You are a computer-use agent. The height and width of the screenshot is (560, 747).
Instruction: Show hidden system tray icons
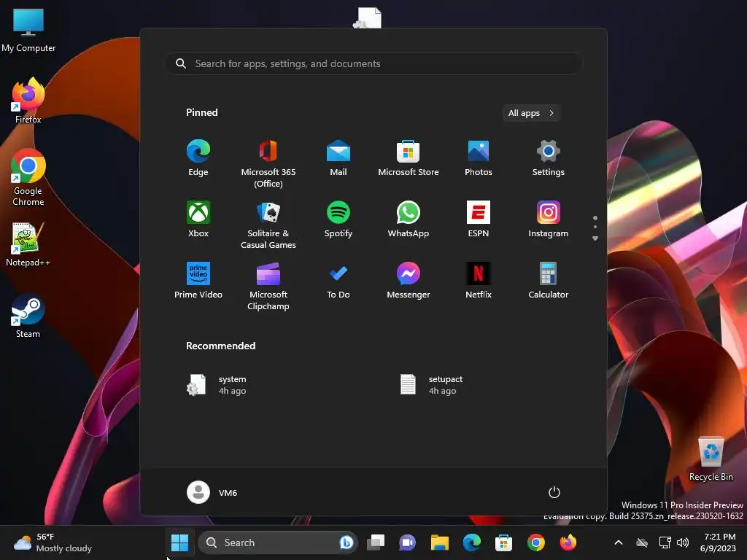(x=619, y=542)
